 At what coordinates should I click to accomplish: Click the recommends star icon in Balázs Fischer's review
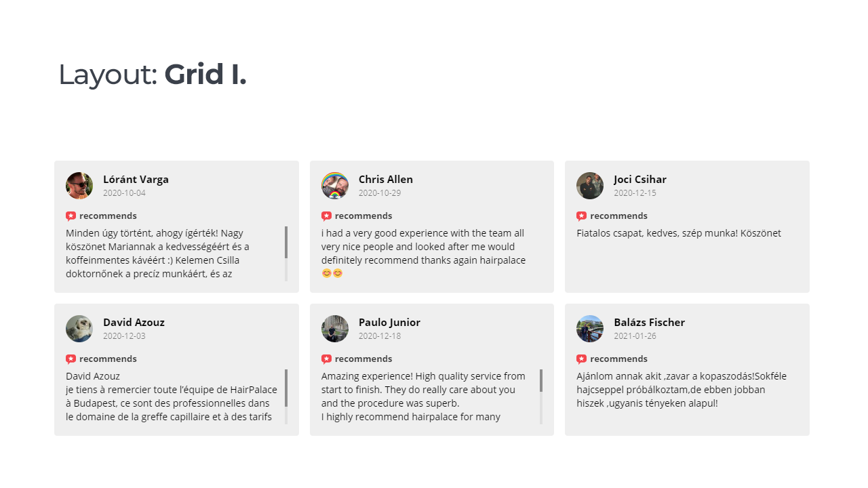[582, 359]
